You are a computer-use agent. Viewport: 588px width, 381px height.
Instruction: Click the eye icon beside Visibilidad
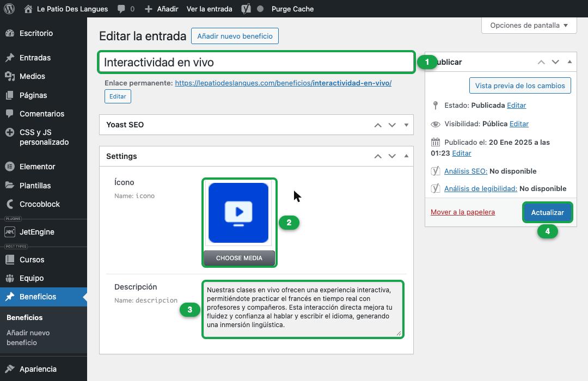click(436, 124)
